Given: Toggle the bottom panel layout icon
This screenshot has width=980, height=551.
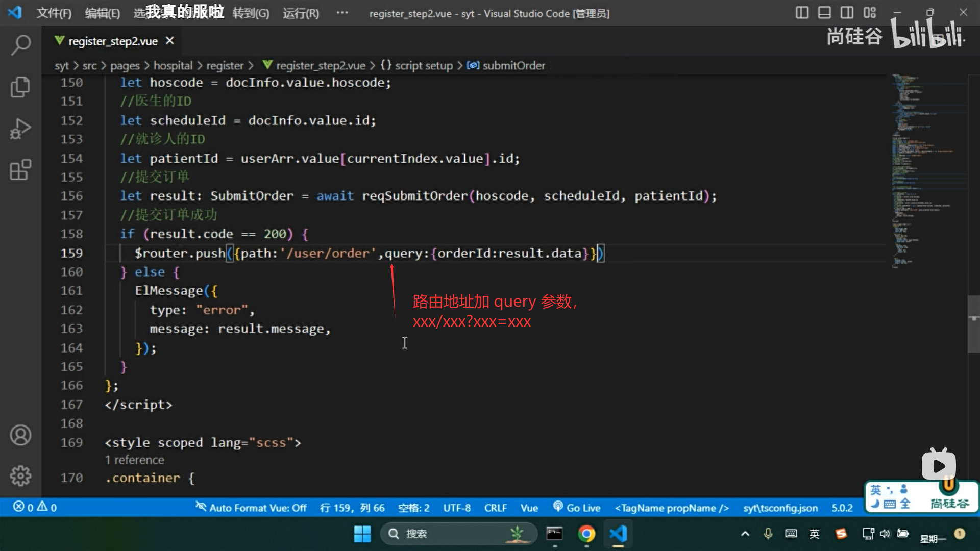Looking at the screenshot, I should click(x=824, y=13).
